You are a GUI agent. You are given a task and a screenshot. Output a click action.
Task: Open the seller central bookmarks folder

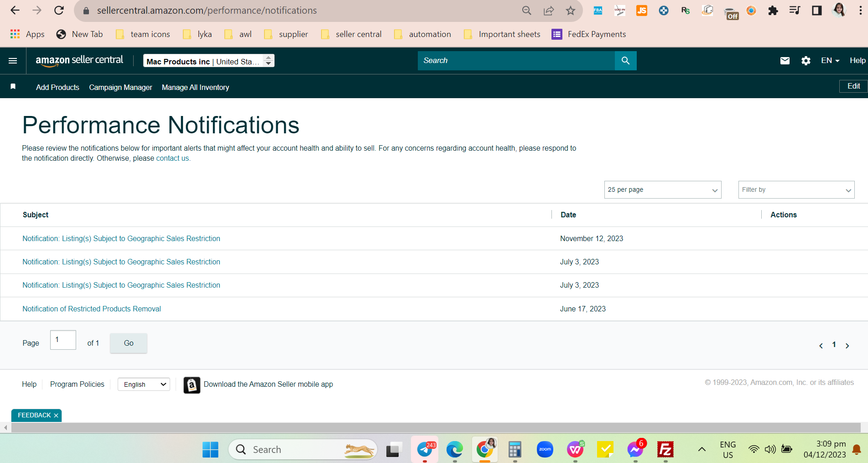351,34
